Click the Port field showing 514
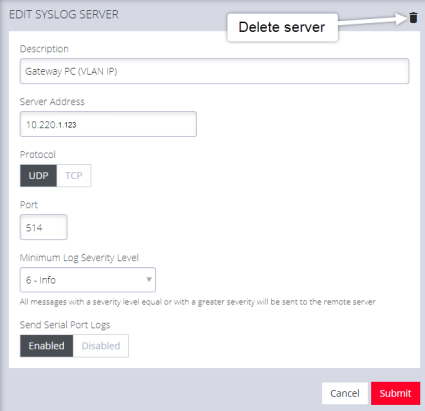The image size is (425, 411). [44, 227]
